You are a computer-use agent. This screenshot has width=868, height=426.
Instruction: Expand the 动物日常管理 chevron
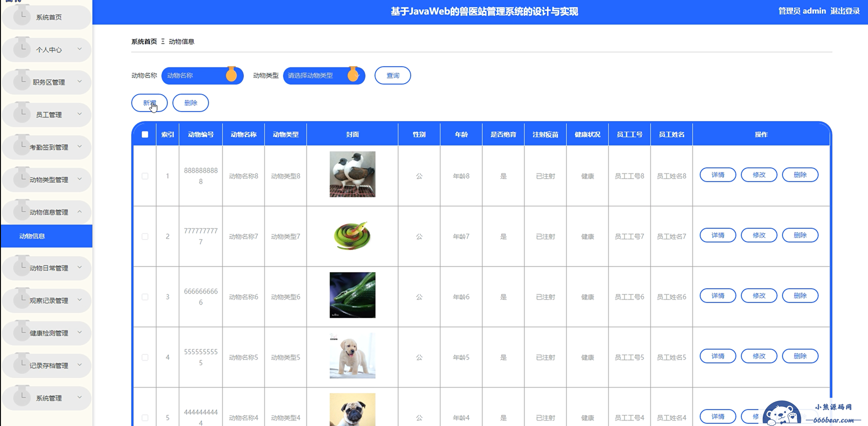[x=80, y=267]
